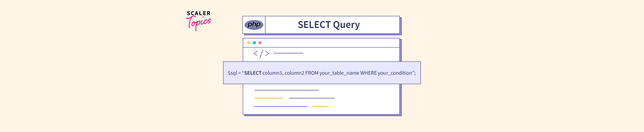The height and width of the screenshot is (132, 644).
Task: Click the longer orange line on the left
Action: (268, 98)
